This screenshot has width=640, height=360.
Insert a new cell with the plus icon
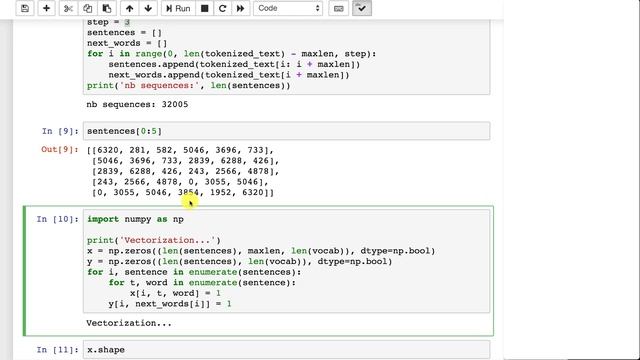click(47, 8)
